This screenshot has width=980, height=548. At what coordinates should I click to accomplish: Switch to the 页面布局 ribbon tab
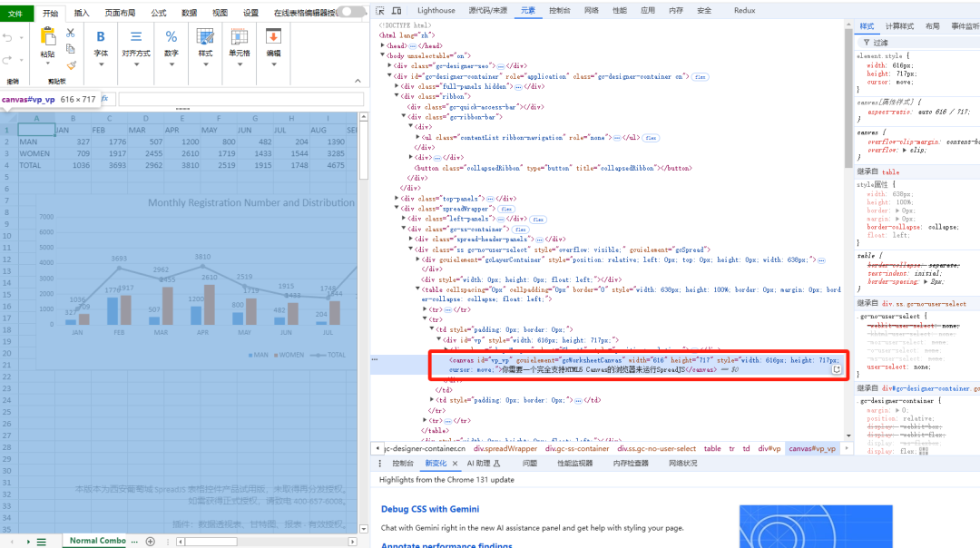(x=120, y=13)
